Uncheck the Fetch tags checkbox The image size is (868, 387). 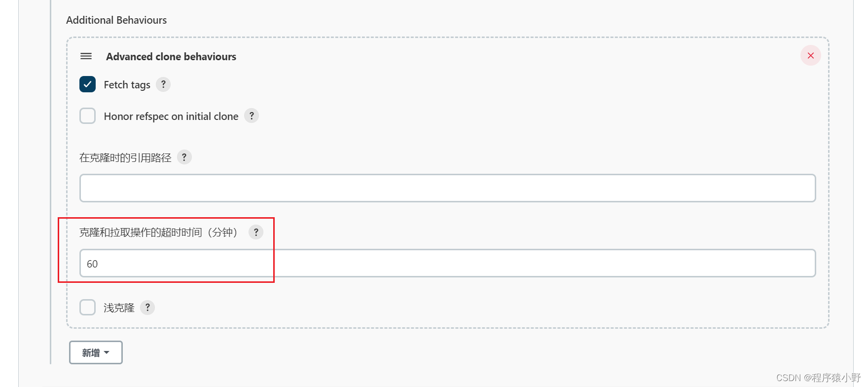pyautogui.click(x=88, y=84)
